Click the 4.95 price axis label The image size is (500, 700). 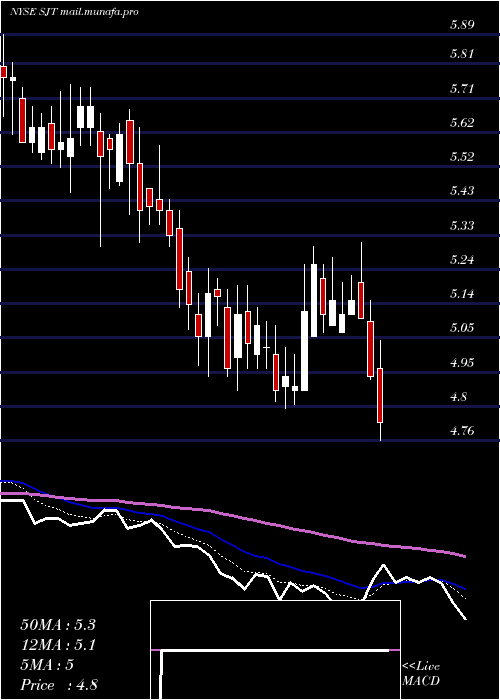point(462,362)
